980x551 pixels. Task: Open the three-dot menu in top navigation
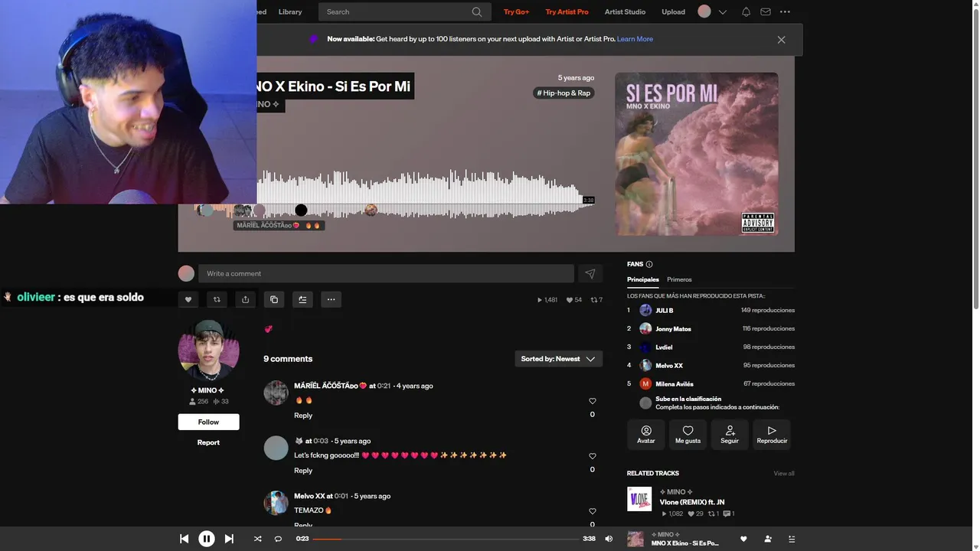click(785, 12)
